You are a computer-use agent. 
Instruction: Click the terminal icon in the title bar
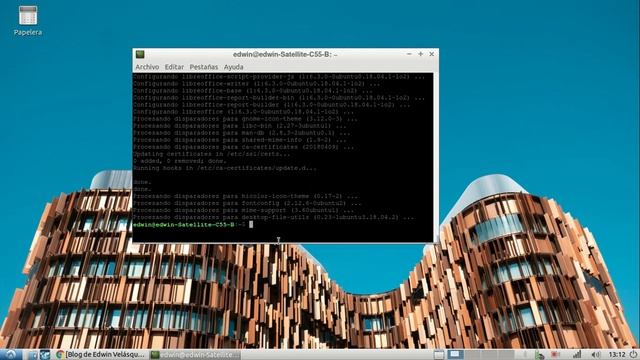140,54
